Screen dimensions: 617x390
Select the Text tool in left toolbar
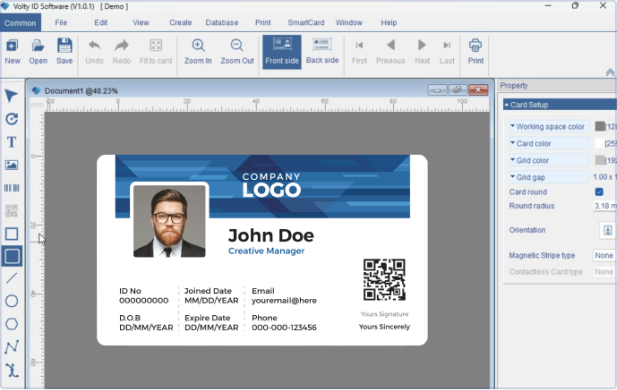(x=11, y=142)
